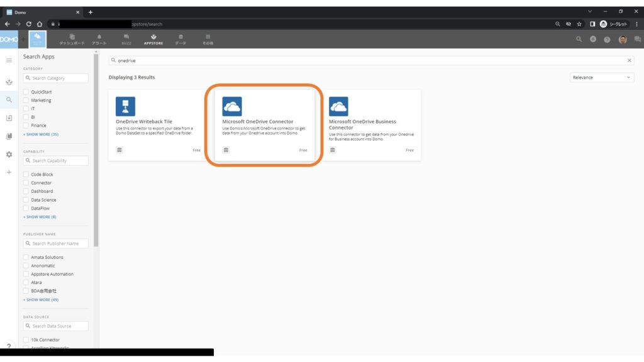This screenshot has height=362, width=644.
Task: Click the publisher icon on the OneDrive Business Connector card
Action: [x=333, y=150]
